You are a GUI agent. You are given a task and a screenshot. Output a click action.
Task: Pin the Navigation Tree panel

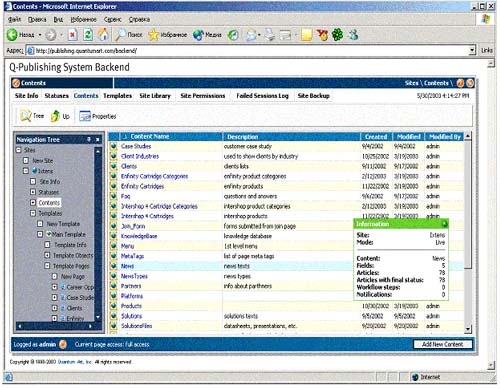point(89,139)
